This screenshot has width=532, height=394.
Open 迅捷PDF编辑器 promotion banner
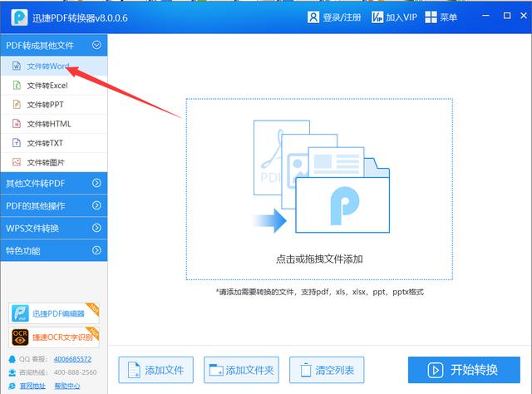click(x=54, y=313)
